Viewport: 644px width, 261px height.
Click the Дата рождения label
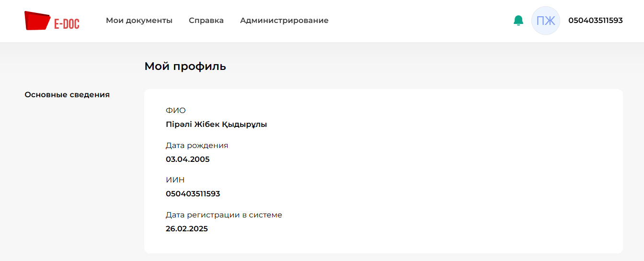[196, 146]
